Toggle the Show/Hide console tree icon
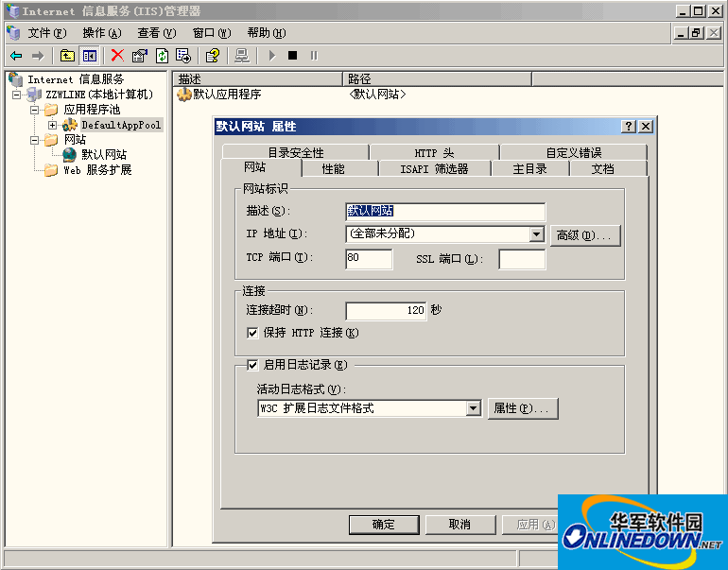 click(x=89, y=56)
